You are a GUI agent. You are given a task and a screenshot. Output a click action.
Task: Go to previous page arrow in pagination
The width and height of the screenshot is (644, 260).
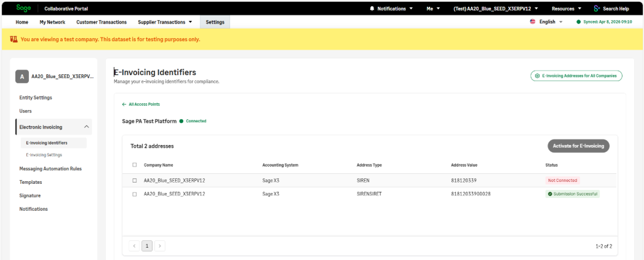tap(134, 246)
